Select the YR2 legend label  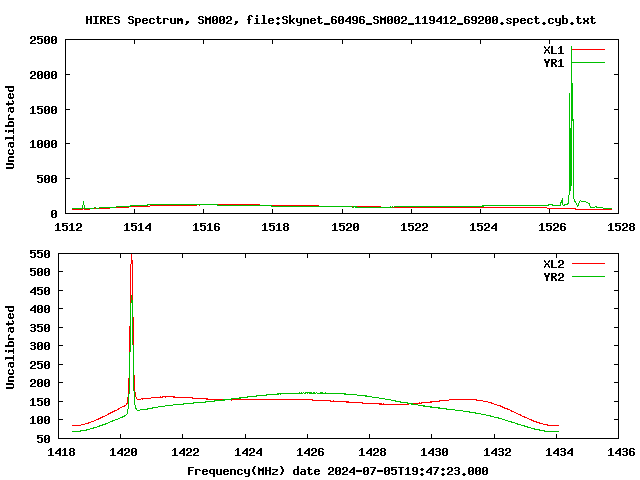[553, 277]
